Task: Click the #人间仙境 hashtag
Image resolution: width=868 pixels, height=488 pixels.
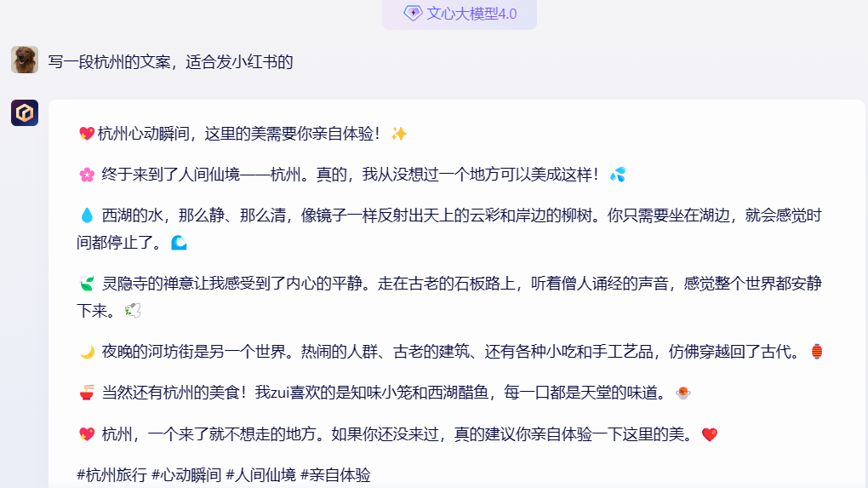Action: point(260,475)
